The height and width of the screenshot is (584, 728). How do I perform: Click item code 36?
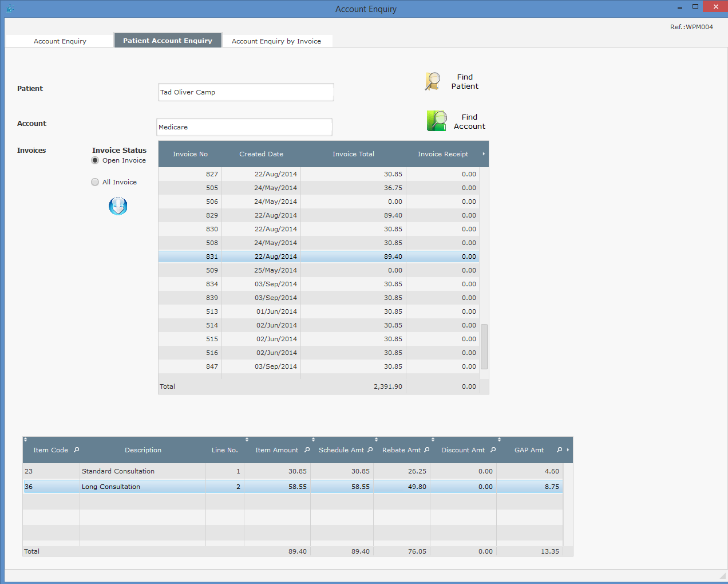tap(29, 487)
